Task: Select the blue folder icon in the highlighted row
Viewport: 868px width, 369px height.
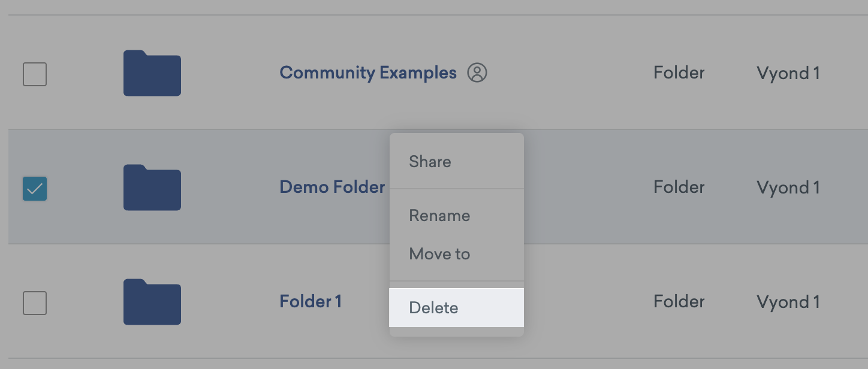Action: point(152,188)
